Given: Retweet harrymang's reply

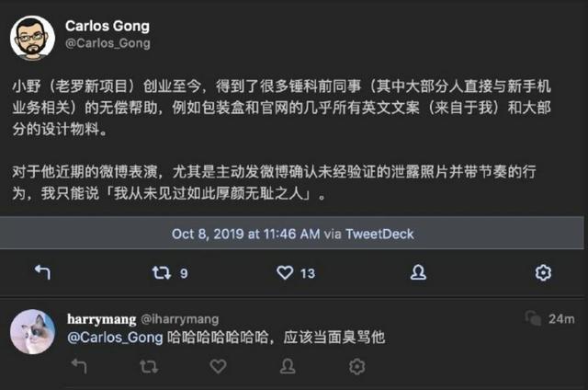Looking at the screenshot, I should (x=148, y=366).
